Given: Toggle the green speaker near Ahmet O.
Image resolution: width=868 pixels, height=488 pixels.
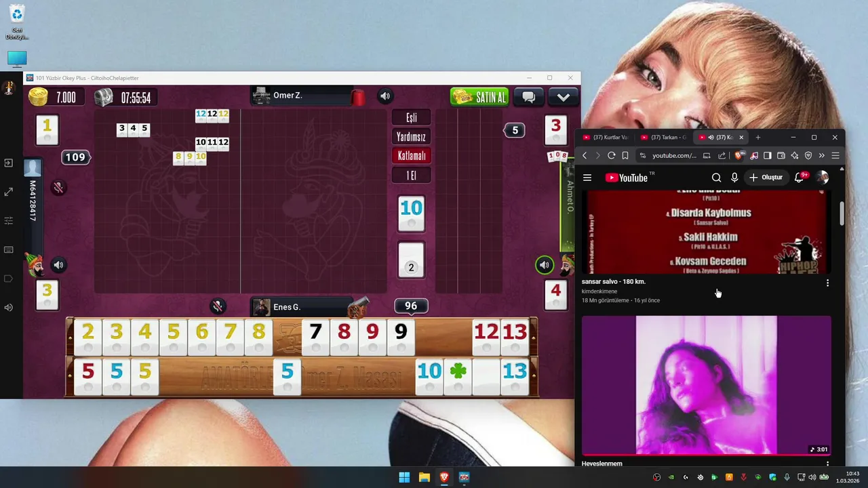Looking at the screenshot, I should (x=544, y=265).
